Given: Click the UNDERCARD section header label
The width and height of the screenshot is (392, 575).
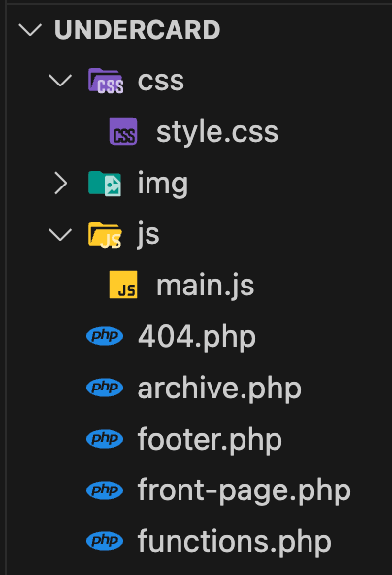Looking at the screenshot, I should coord(138,30).
